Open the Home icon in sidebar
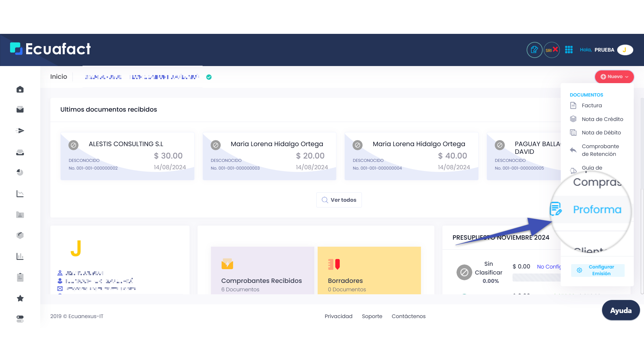 (x=20, y=89)
